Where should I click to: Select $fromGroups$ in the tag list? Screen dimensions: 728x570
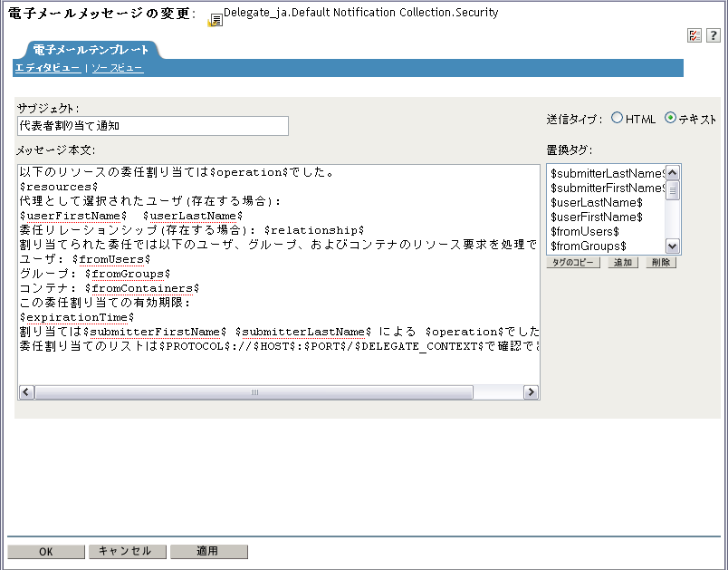589,246
